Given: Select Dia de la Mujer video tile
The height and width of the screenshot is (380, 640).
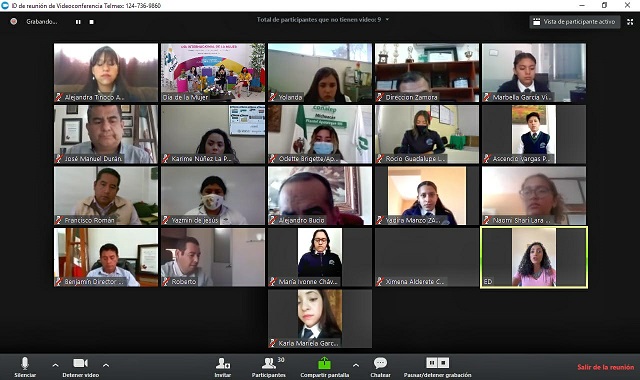Looking at the screenshot, I should pyautogui.click(x=213, y=73).
